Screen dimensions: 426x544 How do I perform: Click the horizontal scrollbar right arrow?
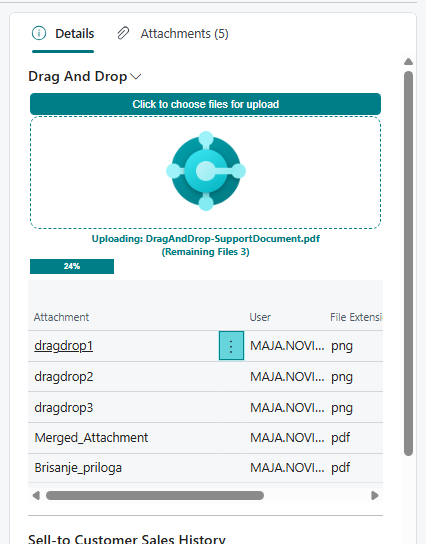[x=375, y=495]
